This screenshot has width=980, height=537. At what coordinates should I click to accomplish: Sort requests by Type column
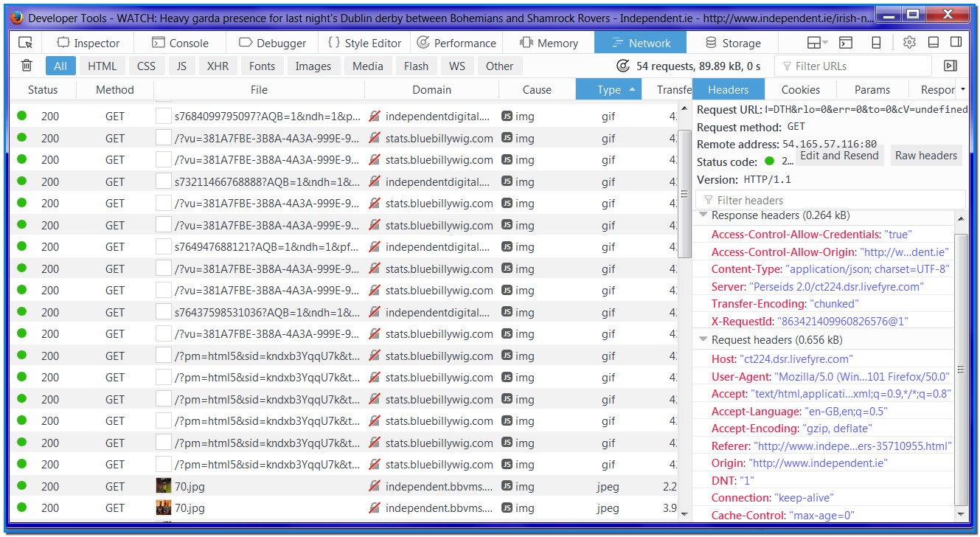[608, 90]
